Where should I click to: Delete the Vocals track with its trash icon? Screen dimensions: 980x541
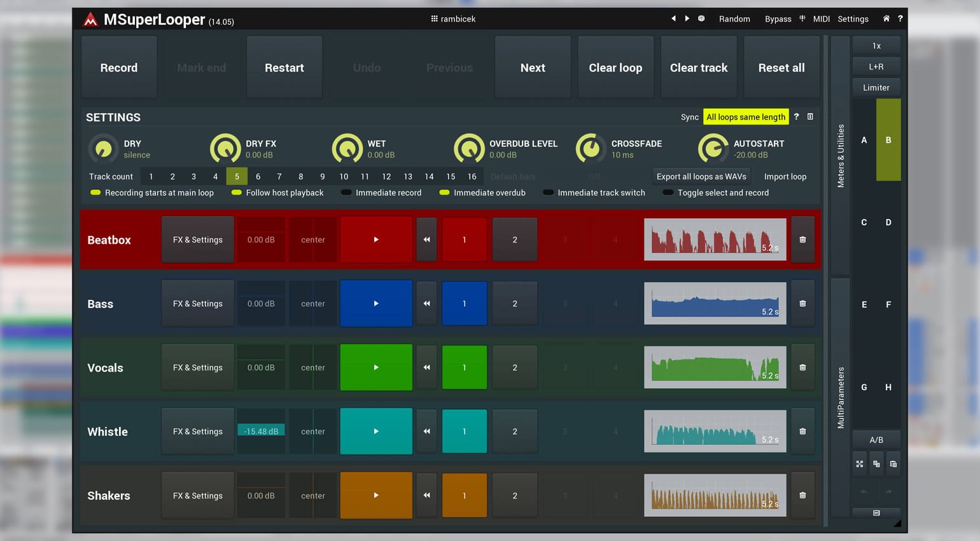coord(802,367)
